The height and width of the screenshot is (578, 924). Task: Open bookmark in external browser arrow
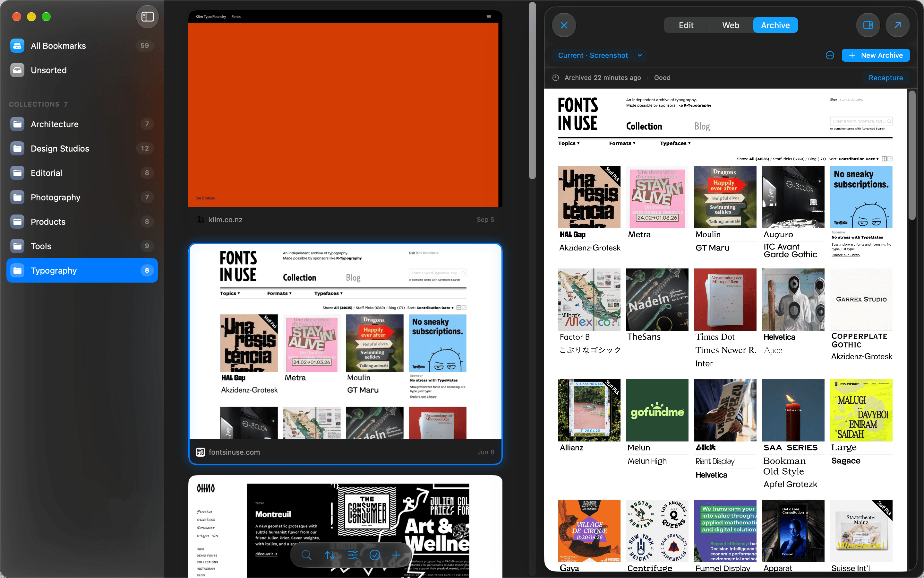pyautogui.click(x=897, y=25)
